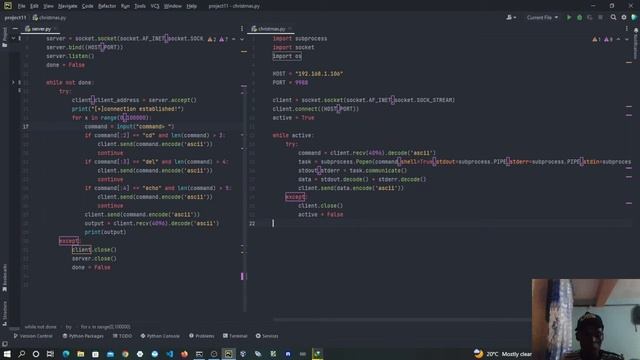The height and width of the screenshot is (360, 640).
Task: Click the horizontal scrollbar under the christmas.py editor
Action: 402,319
